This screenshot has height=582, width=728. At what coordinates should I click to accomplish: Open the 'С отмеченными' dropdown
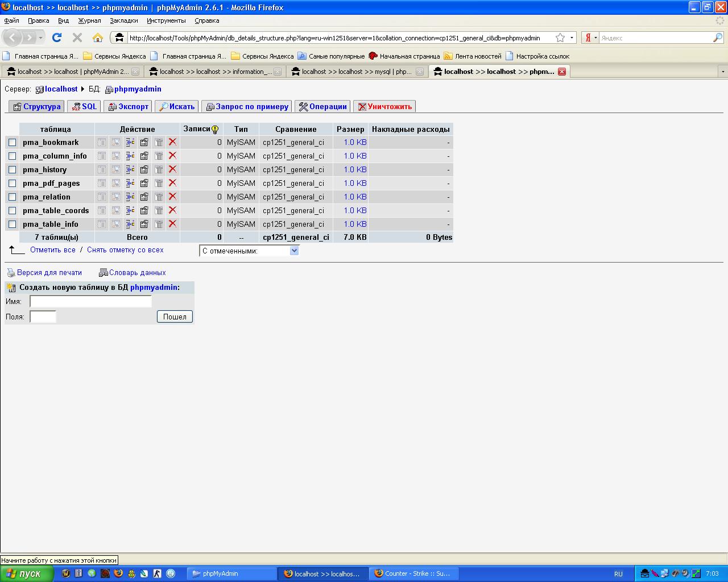tap(249, 251)
